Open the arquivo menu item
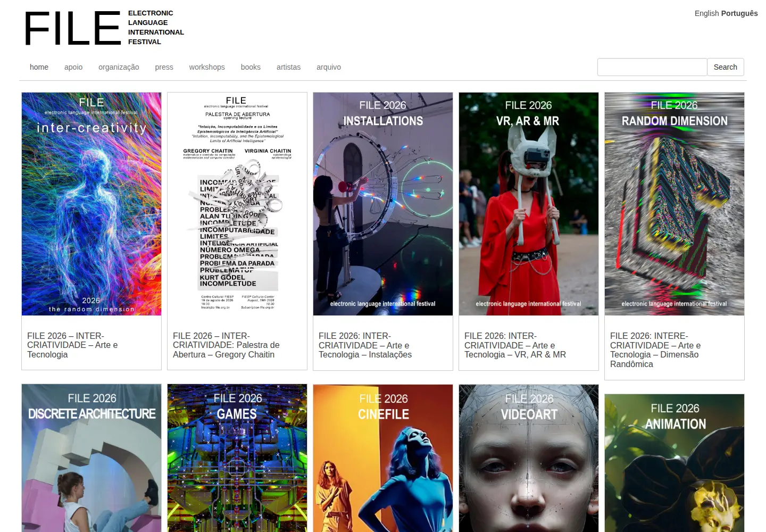Screen dimensions: 766x532 pyautogui.click(x=329, y=67)
